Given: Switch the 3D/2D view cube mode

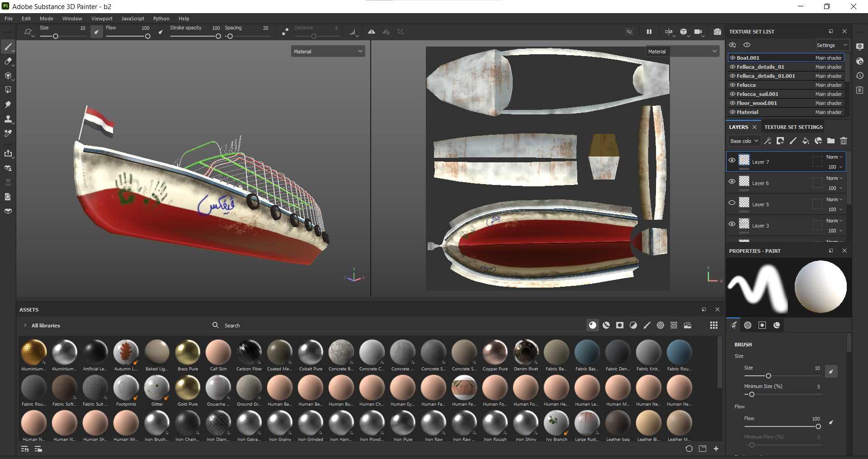Looking at the screenshot, I should [684, 32].
